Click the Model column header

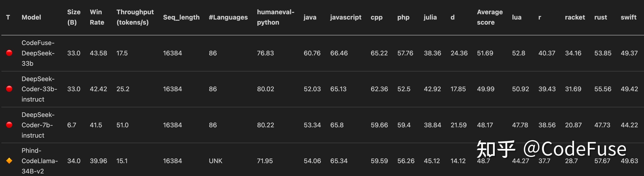(31, 17)
